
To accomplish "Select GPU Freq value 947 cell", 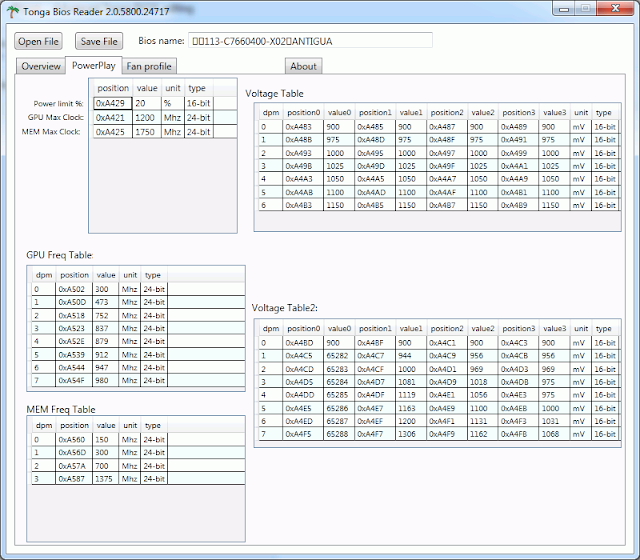I will pos(105,367).
